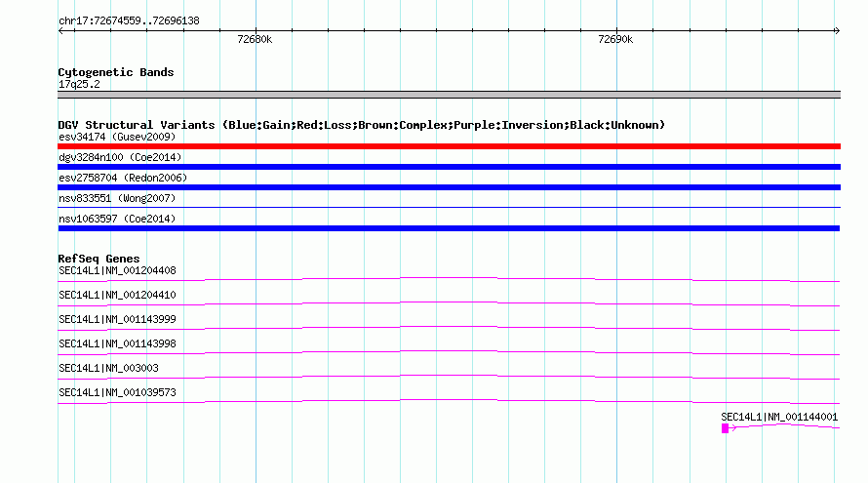Image resolution: width=868 pixels, height=483 pixels.
Task: Click the magenta intron line for NM_001204408
Action: 449,279
